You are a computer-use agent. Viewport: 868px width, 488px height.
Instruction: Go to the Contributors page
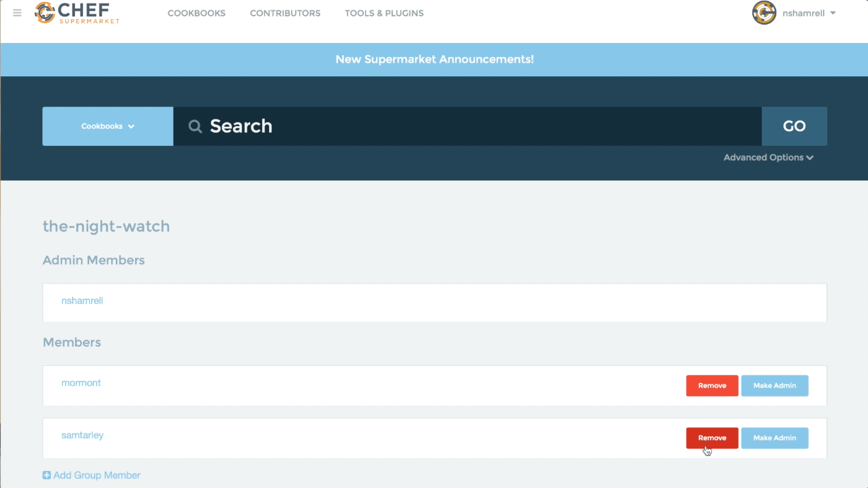coord(285,13)
